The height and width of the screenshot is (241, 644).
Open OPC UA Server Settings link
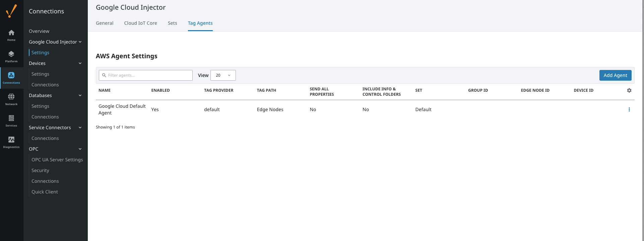tap(57, 160)
